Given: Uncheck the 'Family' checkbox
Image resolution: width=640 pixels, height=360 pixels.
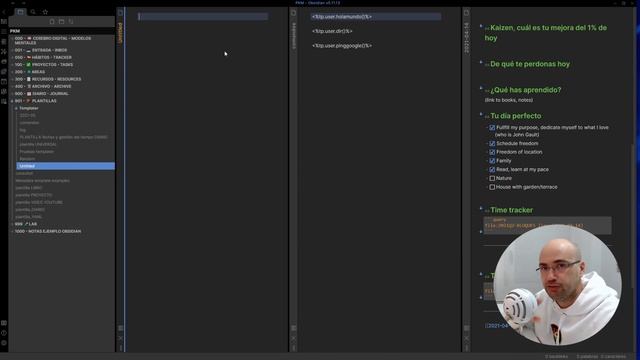Looking at the screenshot, I should pos(492,161).
